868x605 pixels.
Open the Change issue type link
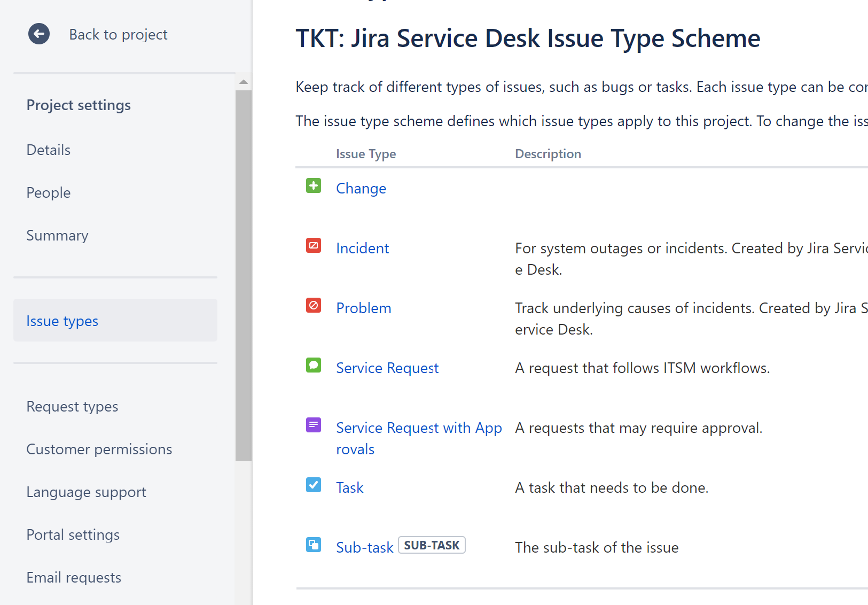[x=361, y=189]
